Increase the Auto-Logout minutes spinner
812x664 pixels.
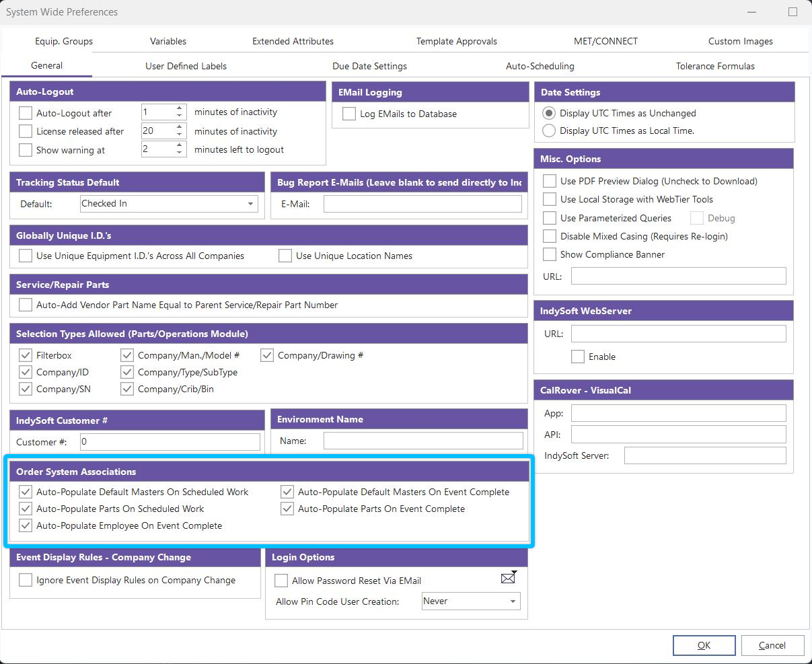point(180,108)
